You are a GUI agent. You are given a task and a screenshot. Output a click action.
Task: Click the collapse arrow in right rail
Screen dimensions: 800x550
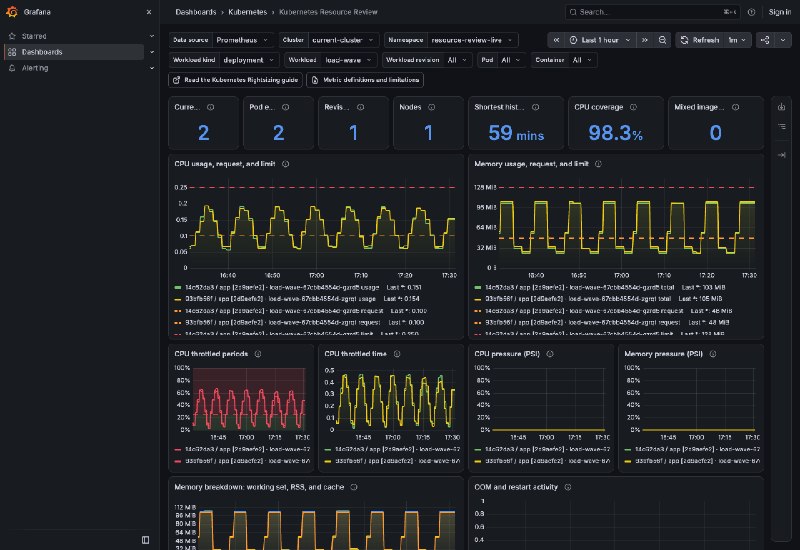[x=781, y=155]
